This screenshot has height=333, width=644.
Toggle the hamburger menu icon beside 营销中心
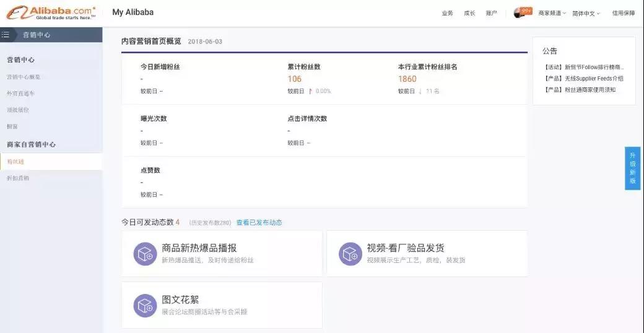[6, 35]
